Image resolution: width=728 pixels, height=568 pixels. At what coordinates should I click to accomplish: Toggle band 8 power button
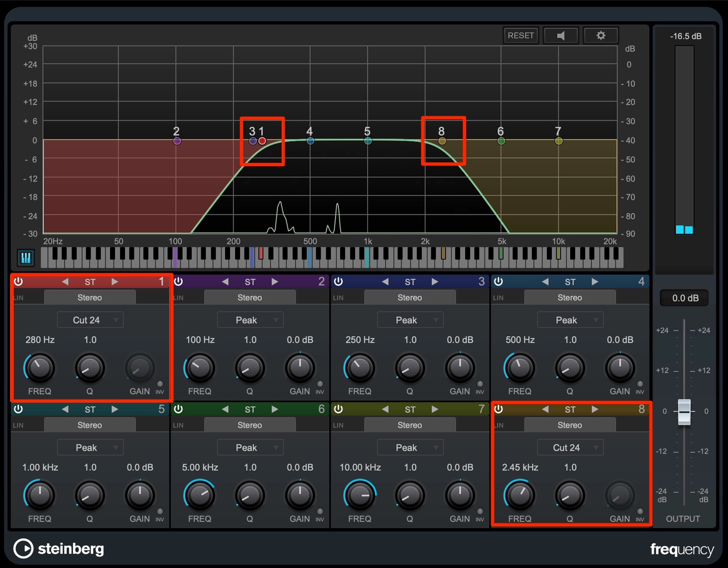click(498, 410)
